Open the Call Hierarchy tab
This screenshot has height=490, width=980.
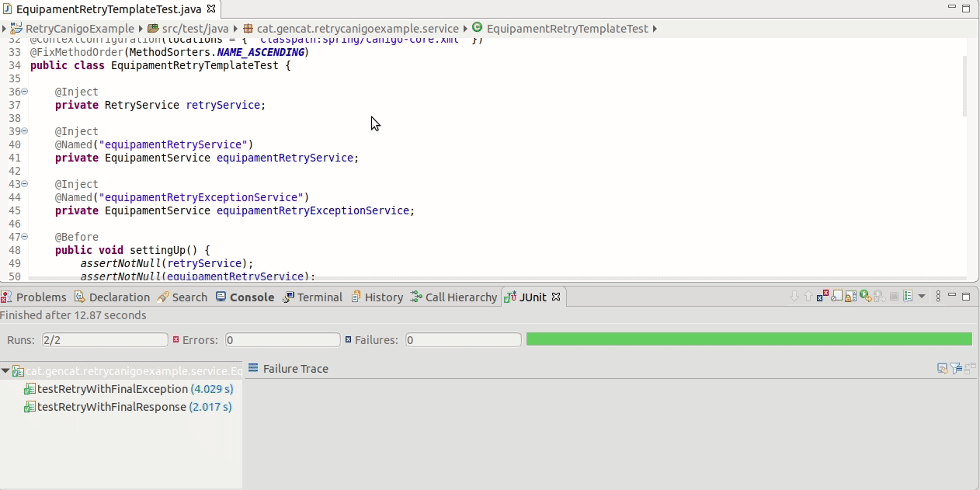pyautogui.click(x=454, y=297)
